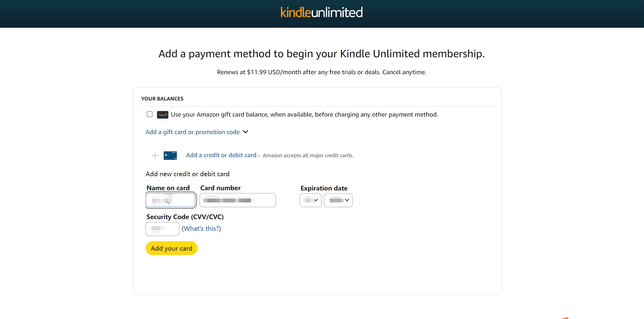This screenshot has height=319, width=644.
Task: Click the YOUR BALANCES section header
Action: click(x=163, y=99)
